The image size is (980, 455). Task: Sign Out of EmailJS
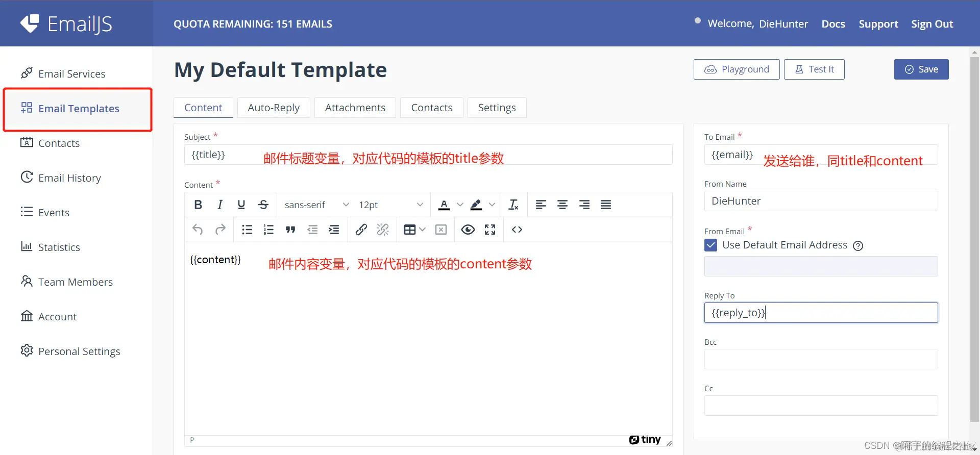click(x=932, y=24)
